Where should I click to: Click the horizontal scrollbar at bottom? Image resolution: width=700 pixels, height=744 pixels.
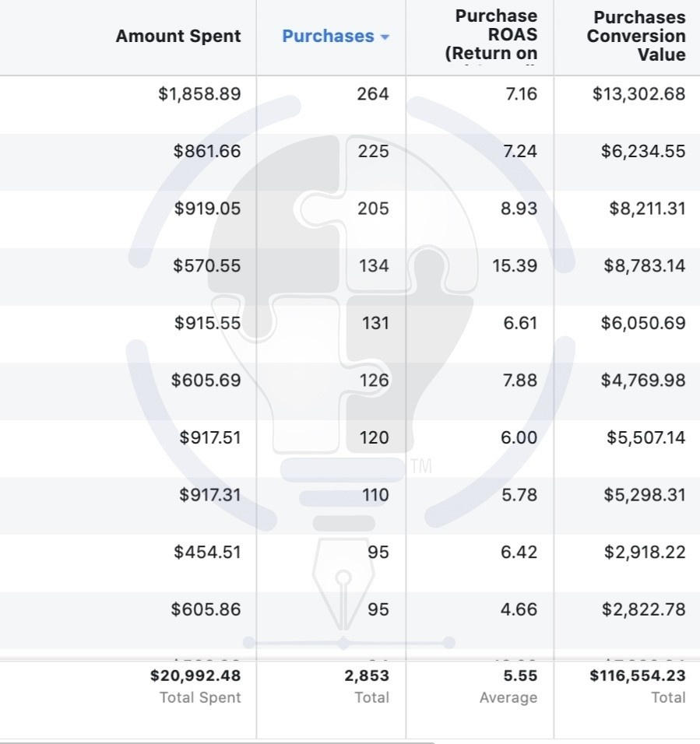218,742
